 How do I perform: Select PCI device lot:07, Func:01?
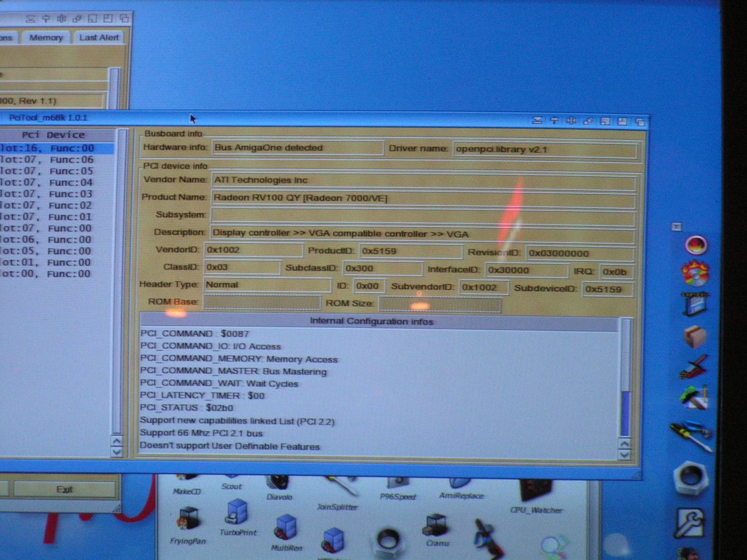pyautogui.click(x=57, y=217)
